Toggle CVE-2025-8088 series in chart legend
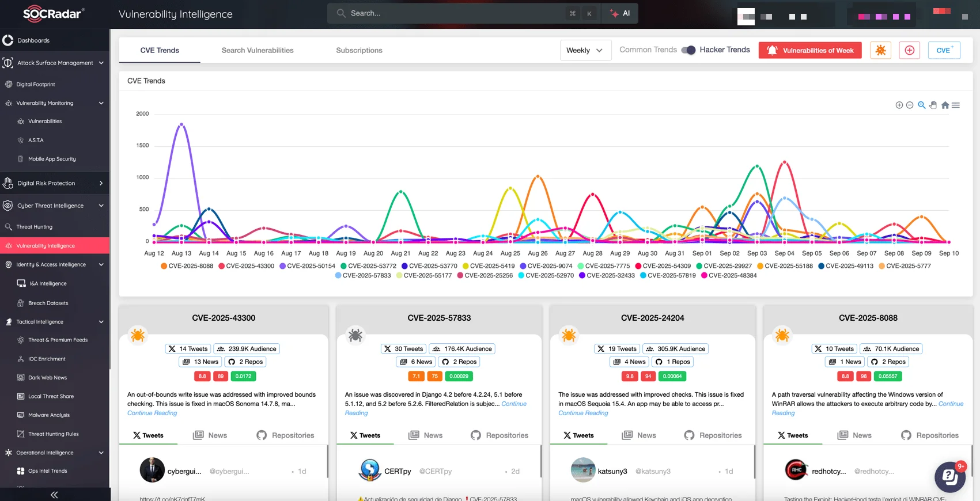The width and height of the screenshot is (980, 501). coord(187,266)
